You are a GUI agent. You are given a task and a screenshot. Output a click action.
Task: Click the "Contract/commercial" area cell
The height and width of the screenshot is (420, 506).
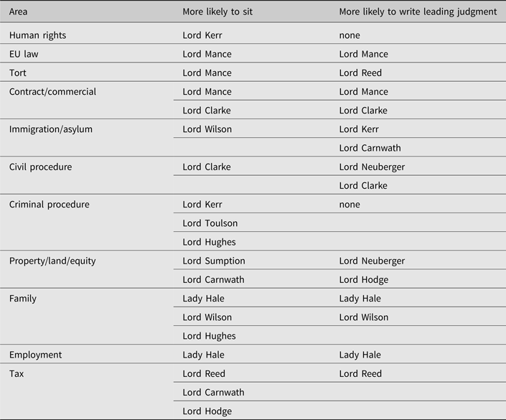pyautogui.click(x=52, y=92)
